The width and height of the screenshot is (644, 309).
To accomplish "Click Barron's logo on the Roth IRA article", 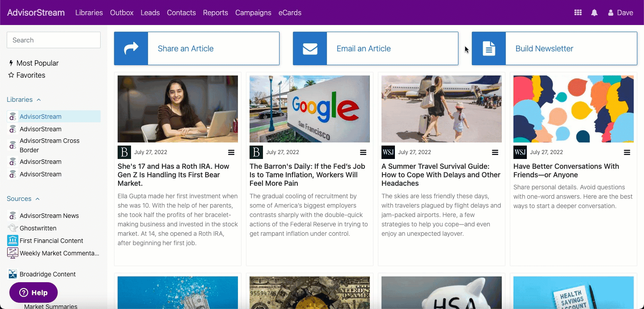I will [x=124, y=152].
